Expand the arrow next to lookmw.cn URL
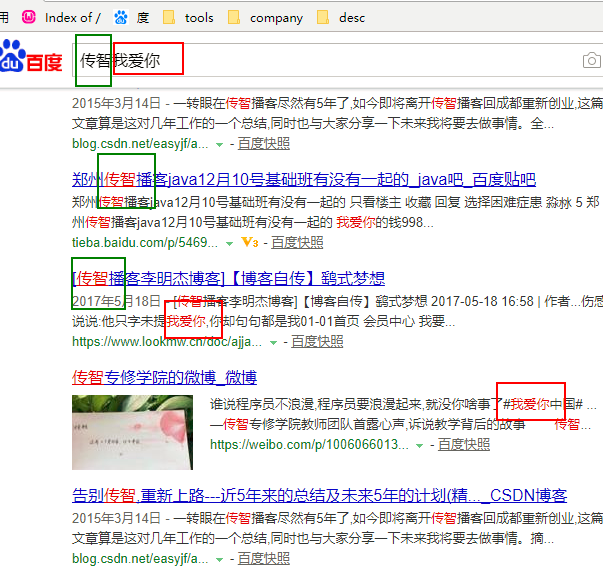The image size is (603, 575). coord(273,342)
